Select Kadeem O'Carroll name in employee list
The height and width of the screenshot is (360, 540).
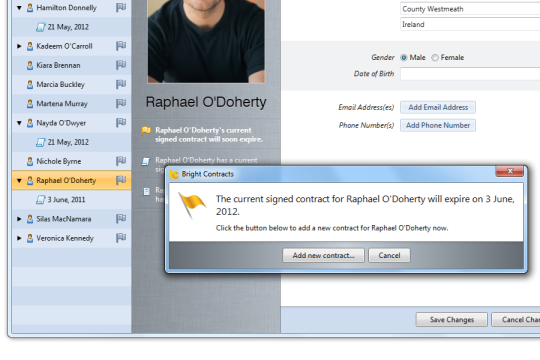pyautogui.click(x=64, y=46)
